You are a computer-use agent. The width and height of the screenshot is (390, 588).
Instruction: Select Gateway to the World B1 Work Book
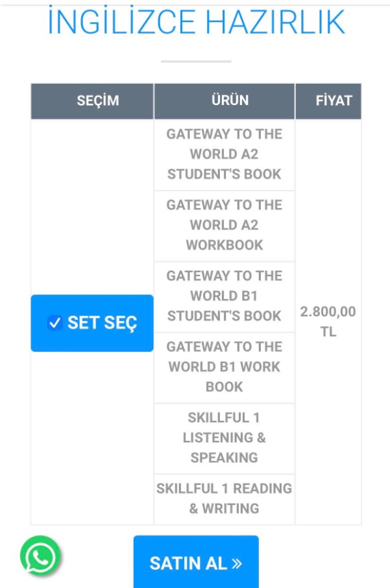pos(224,366)
